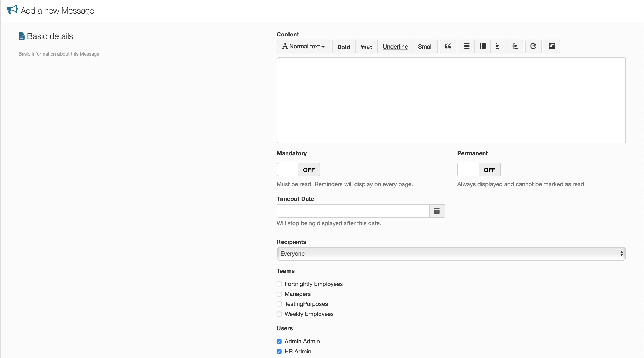Insert a blockquote with the quote icon
Screen dimensions: 644x358
(x=448, y=47)
